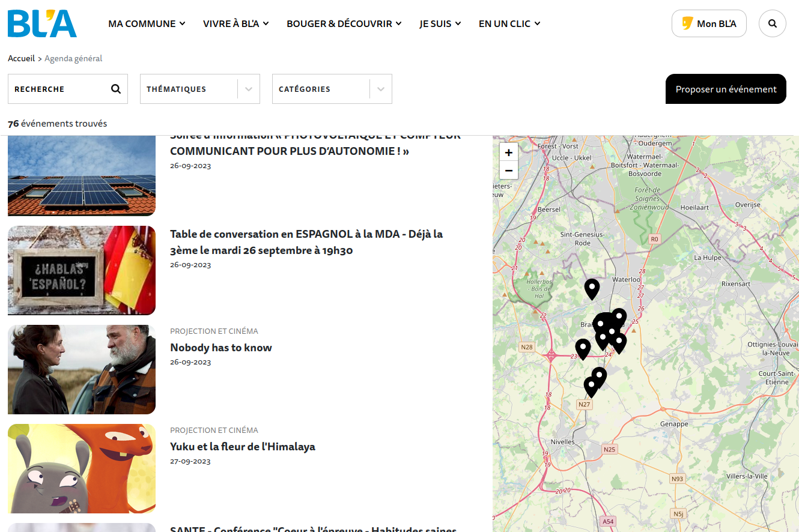This screenshot has height=532, width=799.
Task: Open the Catégories dropdown
Action: [x=332, y=89]
